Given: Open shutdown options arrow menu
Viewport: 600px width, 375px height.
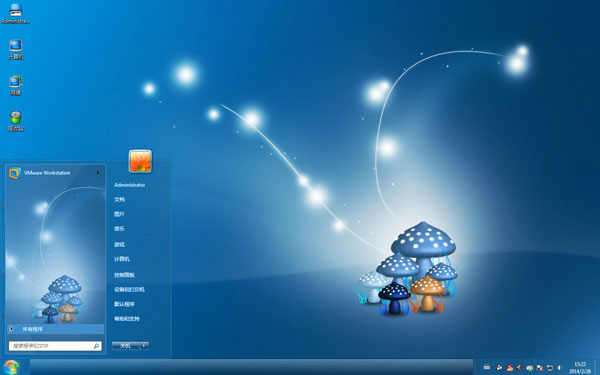Looking at the screenshot, I should 144,346.
